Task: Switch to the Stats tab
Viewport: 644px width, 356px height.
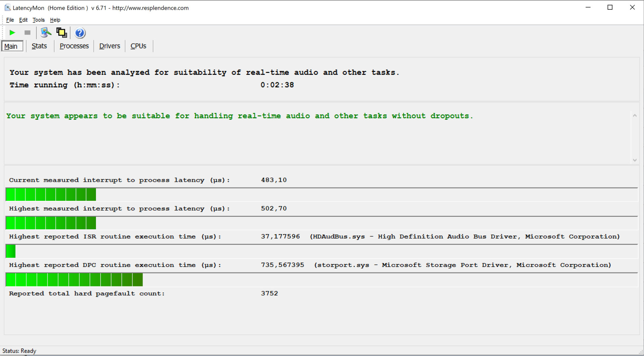Action: pyautogui.click(x=39, y=46)
